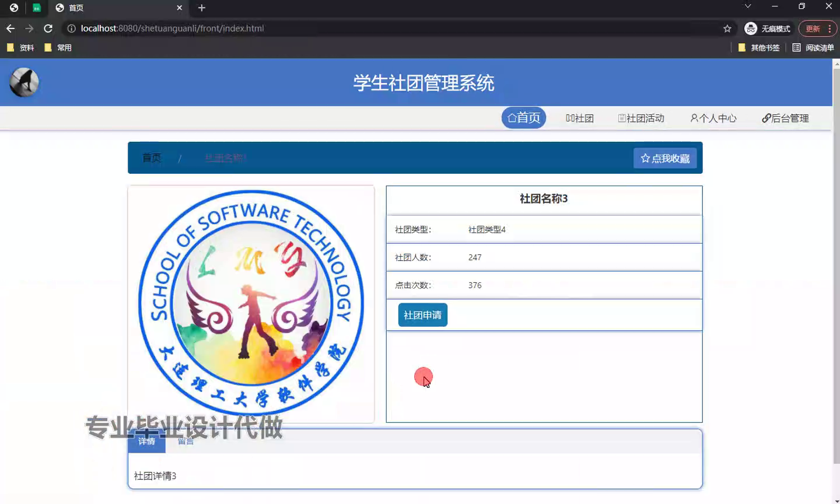Click the green sheets pinned tab
This screenshot has width=840, height=504.
pyautogui.click(x=37, y=8)
